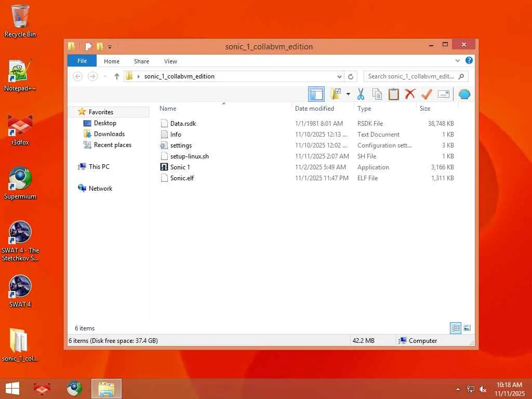Click the New Folder quick access icon
The image size is (532, 399).
(x=99, y=46)
